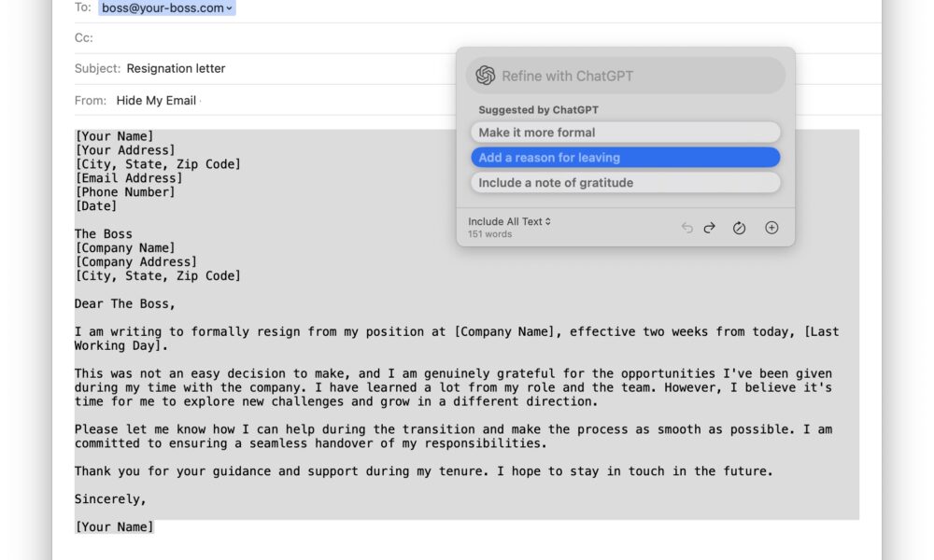Click the final [Your Name] placeholder

114,527
